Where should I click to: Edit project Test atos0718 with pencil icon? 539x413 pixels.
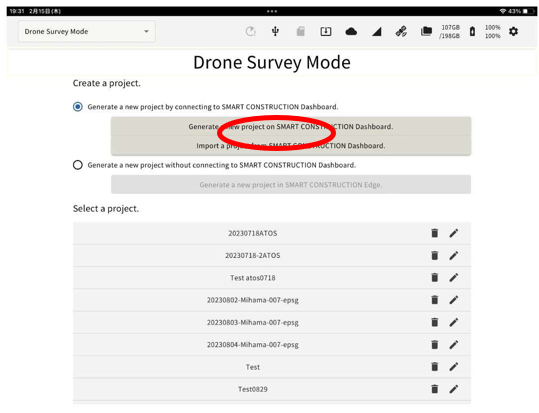click(454, 277)
